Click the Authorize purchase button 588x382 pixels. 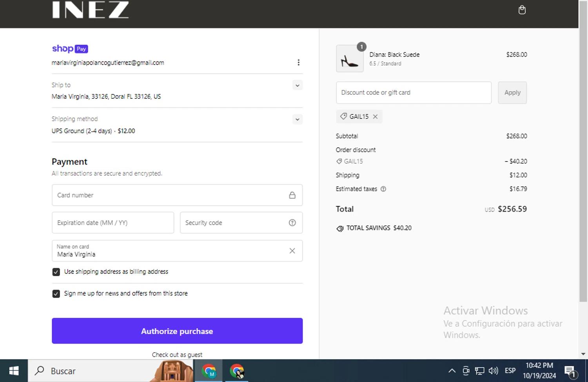(177, 331)
